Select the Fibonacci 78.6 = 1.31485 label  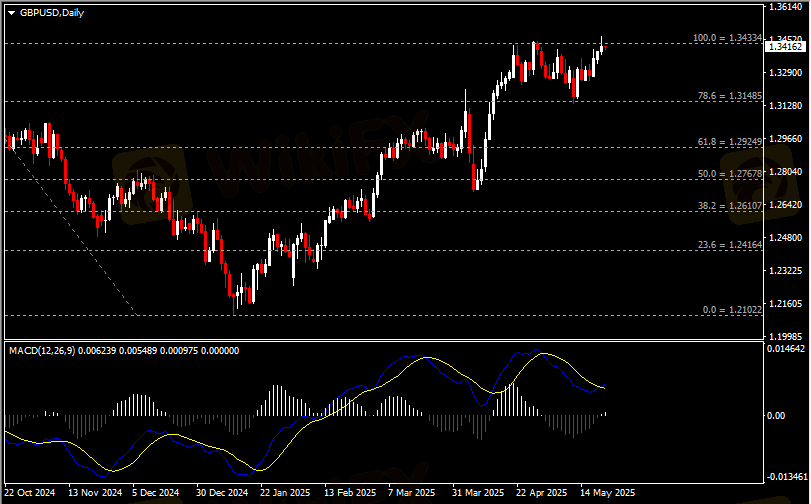click(x=730, y=96)
